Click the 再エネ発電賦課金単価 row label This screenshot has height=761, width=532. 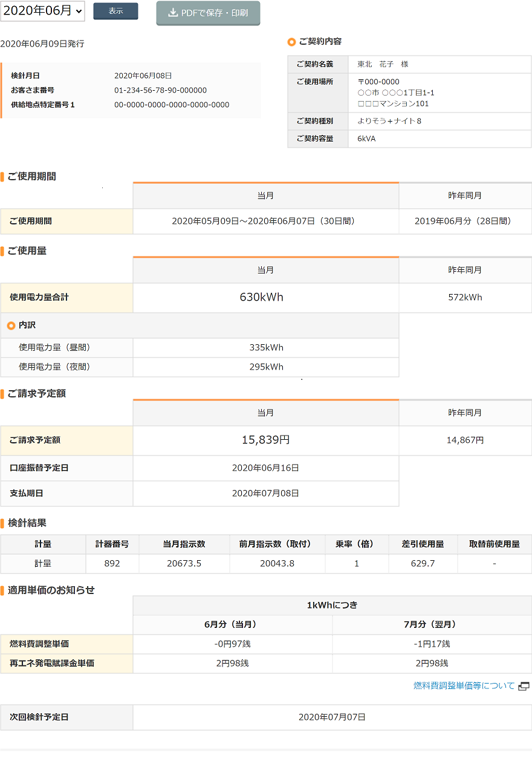pyautogui.click(x=52, y=664)
